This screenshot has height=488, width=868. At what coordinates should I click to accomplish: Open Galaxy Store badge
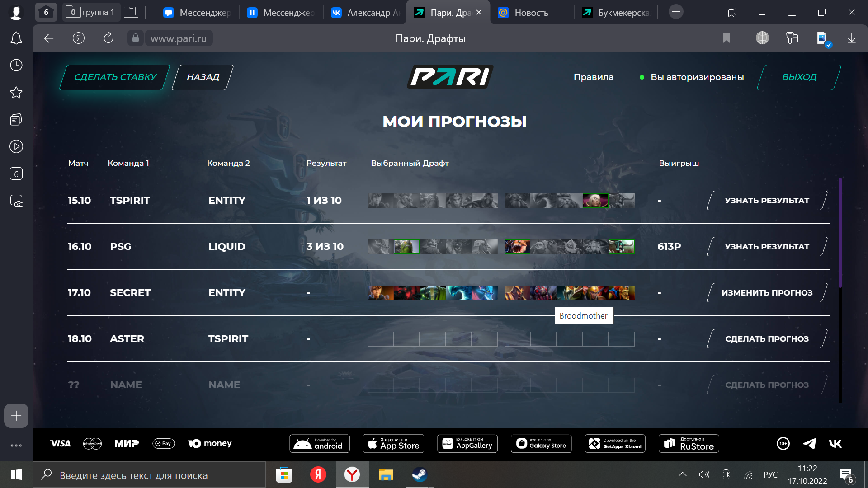(541, 444)
